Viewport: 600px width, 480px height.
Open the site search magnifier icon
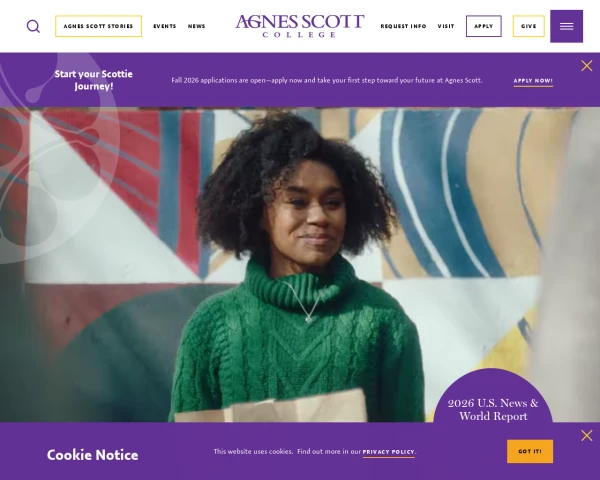point(33,26)
